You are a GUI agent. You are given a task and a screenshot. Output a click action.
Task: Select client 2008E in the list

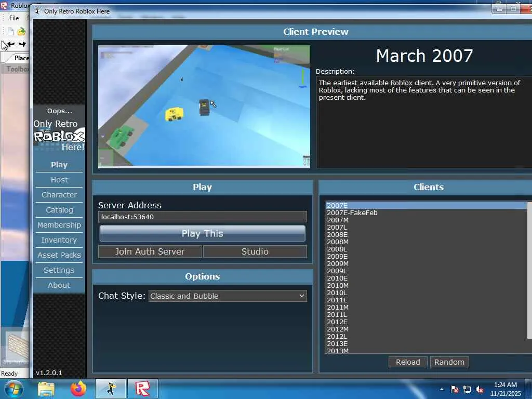(426, 234)
